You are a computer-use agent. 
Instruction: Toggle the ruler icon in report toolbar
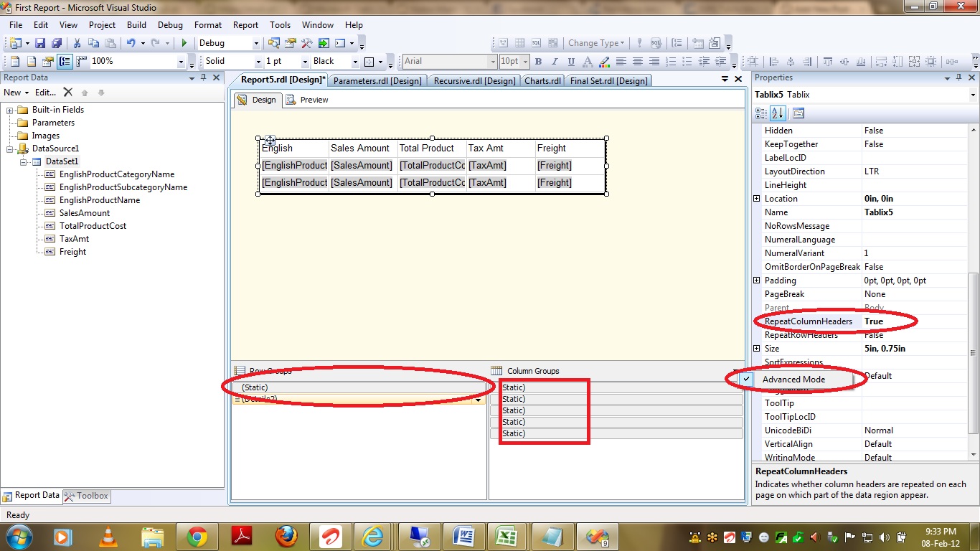pyautogui.click(x=82, y=62)
